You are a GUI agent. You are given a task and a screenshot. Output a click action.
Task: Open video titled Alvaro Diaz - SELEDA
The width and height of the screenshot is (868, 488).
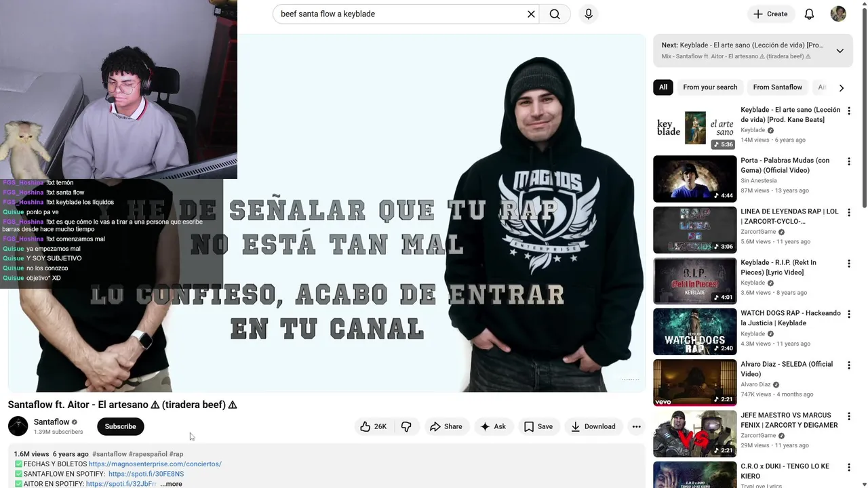click(787, 369)
